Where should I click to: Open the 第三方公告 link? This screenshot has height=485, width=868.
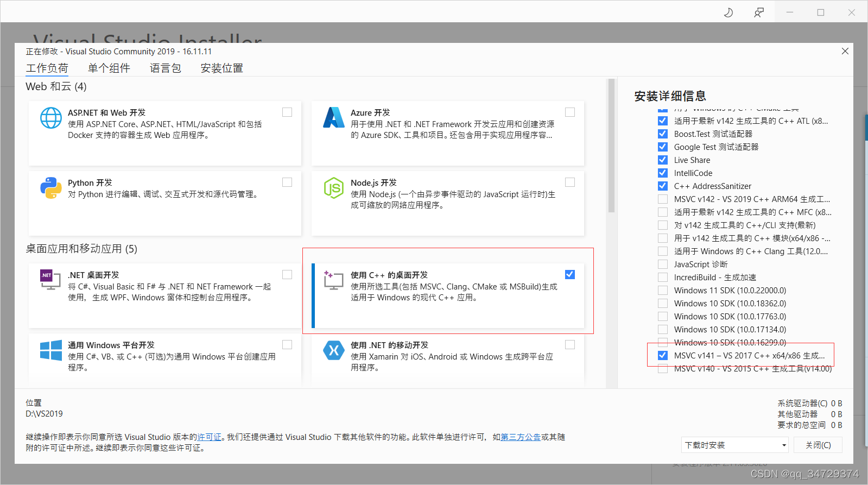[x=521, y=437]
